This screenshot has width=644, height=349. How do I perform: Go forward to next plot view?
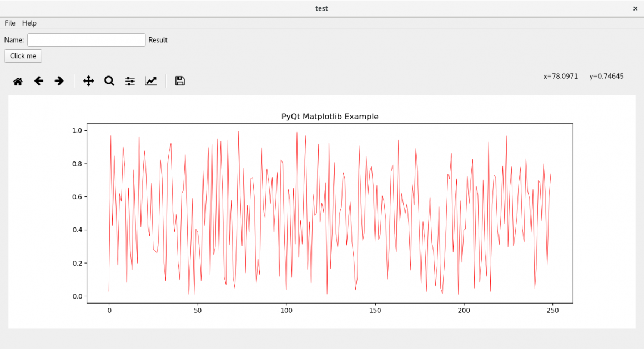(x=59, y=81)
